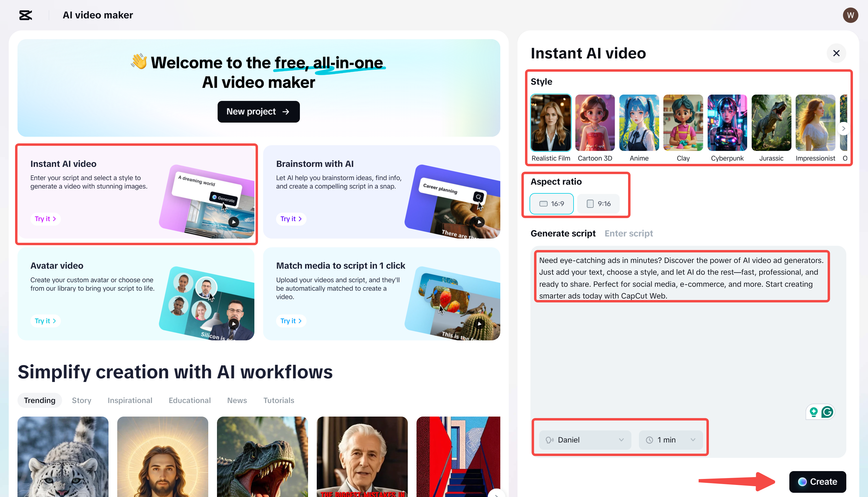Open the profile menu via avatar W
Screen dimensions: 868x497
click(x=851, y=15)
